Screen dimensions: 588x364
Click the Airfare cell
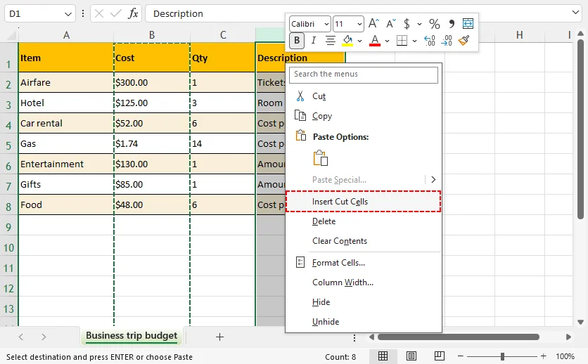click(x=66, y=83)
